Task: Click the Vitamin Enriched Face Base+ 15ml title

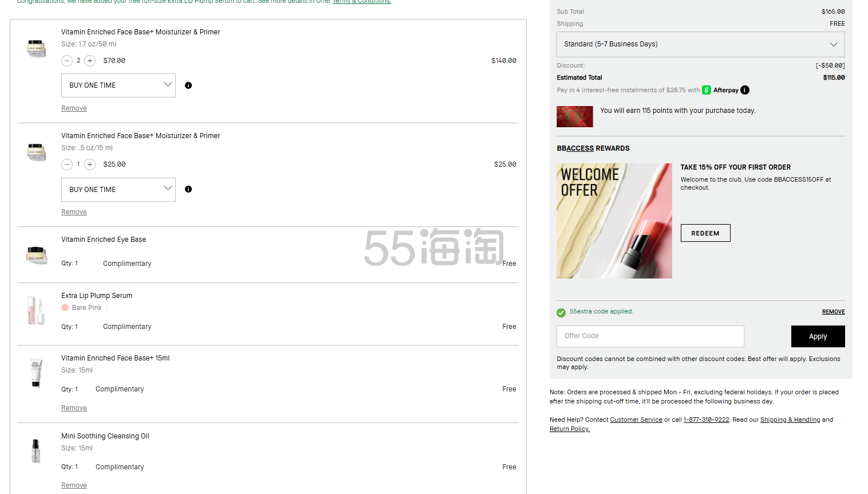Action: coord(116,358)
